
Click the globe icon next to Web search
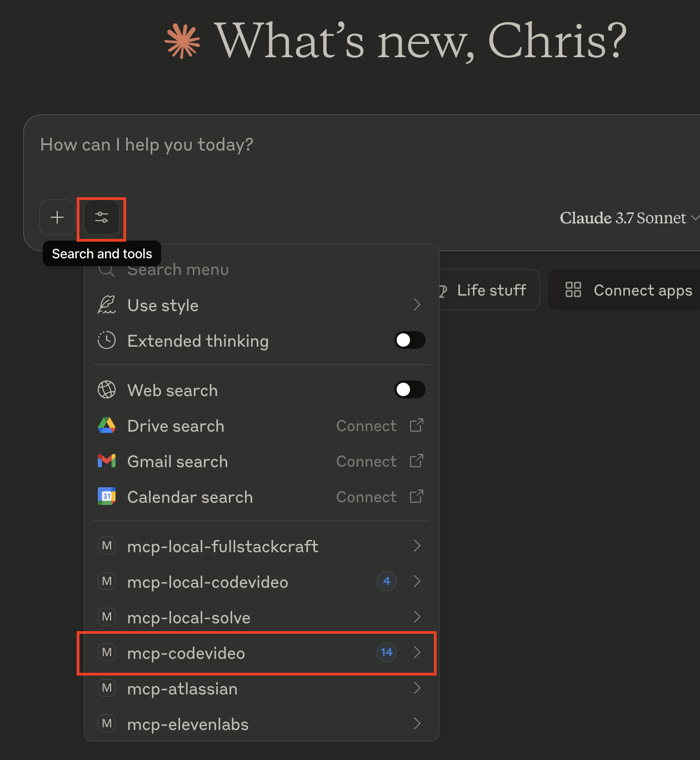[107, 390]
